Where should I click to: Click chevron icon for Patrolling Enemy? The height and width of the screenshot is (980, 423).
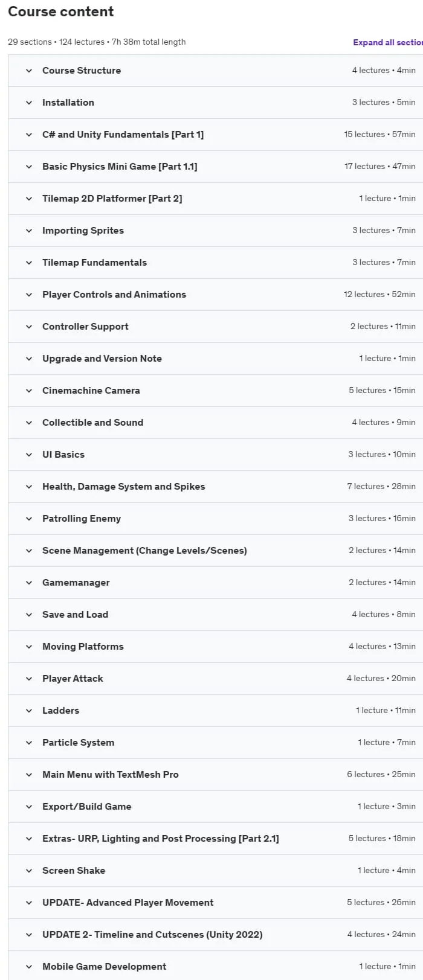29,519
